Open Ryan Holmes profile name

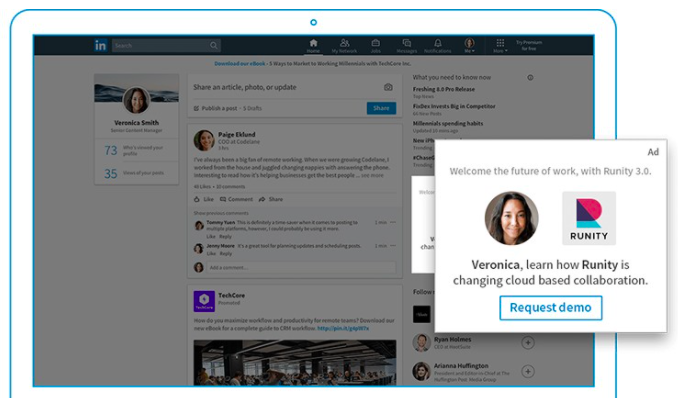pos(453,339)
